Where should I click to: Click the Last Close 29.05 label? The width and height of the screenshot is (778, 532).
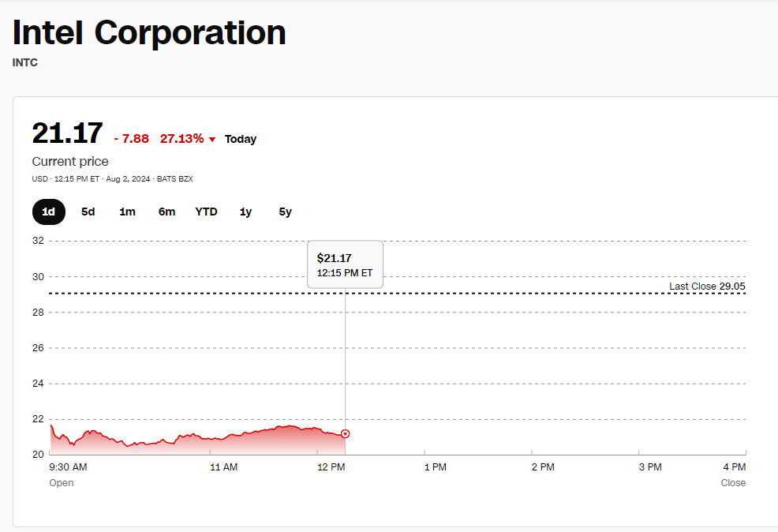click(x=707, y=287)
